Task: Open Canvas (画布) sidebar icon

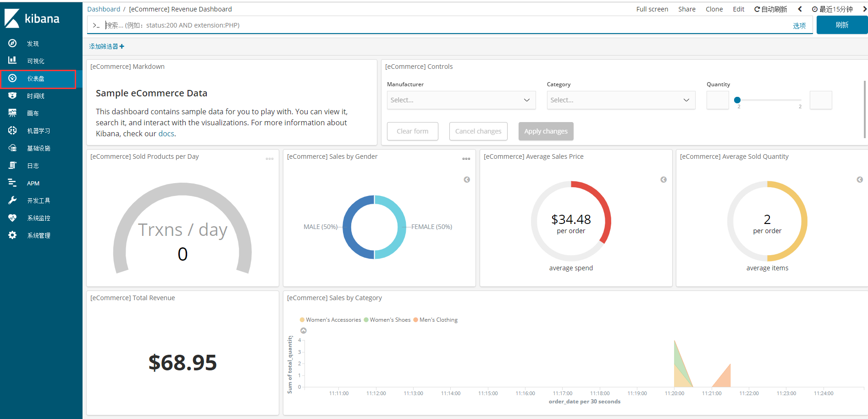Action: (12, 113)
